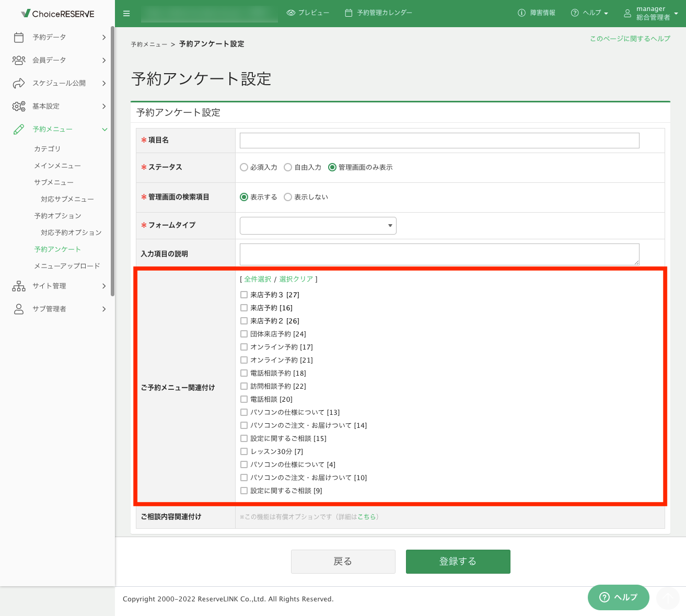
Task: Click the 予約データ calendar icon in the sidebar
Action: coord(19,37)
